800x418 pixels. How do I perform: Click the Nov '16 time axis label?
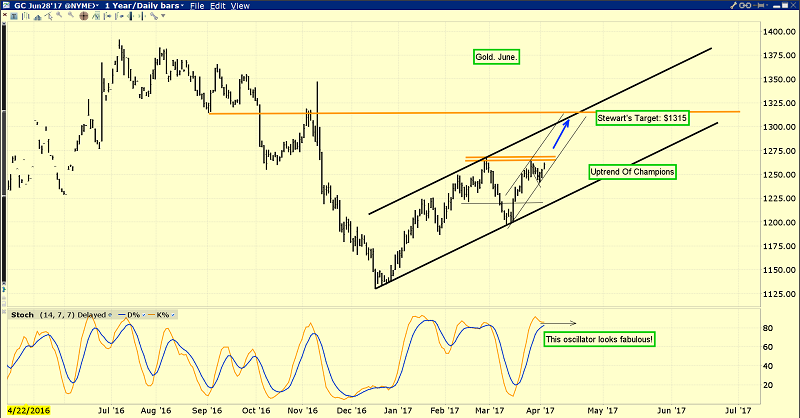(303, 410)
